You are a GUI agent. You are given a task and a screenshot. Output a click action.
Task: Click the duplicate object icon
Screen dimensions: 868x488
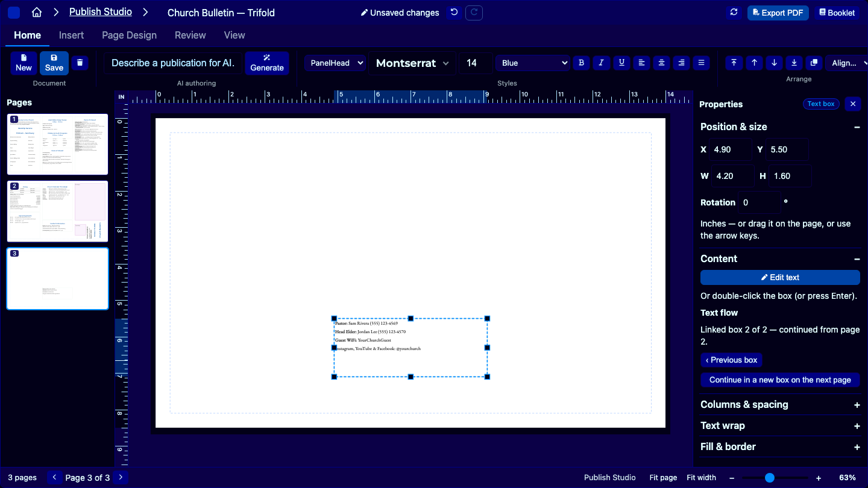click(814, 63)
